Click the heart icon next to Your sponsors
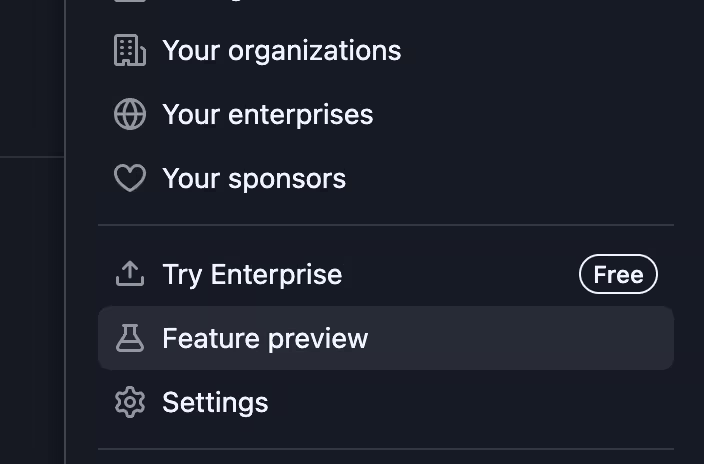Viewport: 704px width, 464px height. 130,178
